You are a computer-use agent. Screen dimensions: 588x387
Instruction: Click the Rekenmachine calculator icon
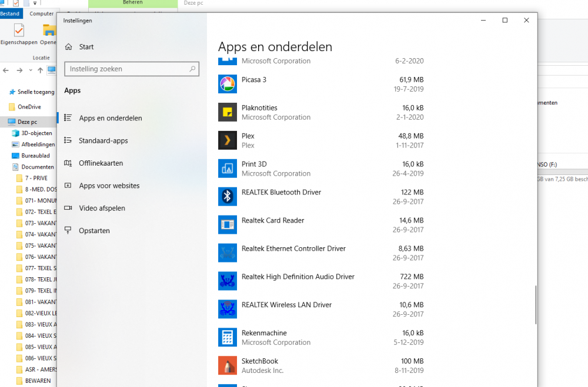click(x=227, y=338)
